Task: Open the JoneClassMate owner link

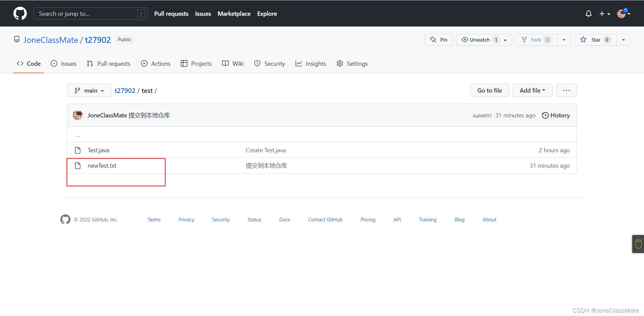Action: pos(51,40)
